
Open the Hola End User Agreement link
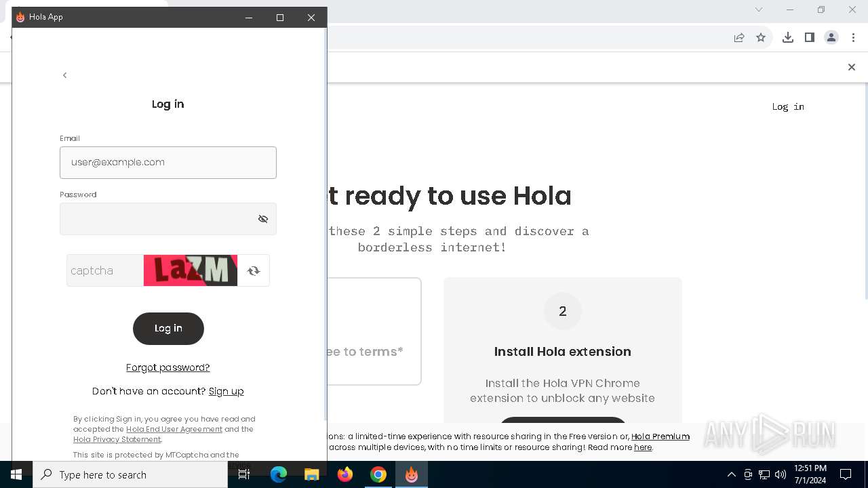tap(174, 429)
